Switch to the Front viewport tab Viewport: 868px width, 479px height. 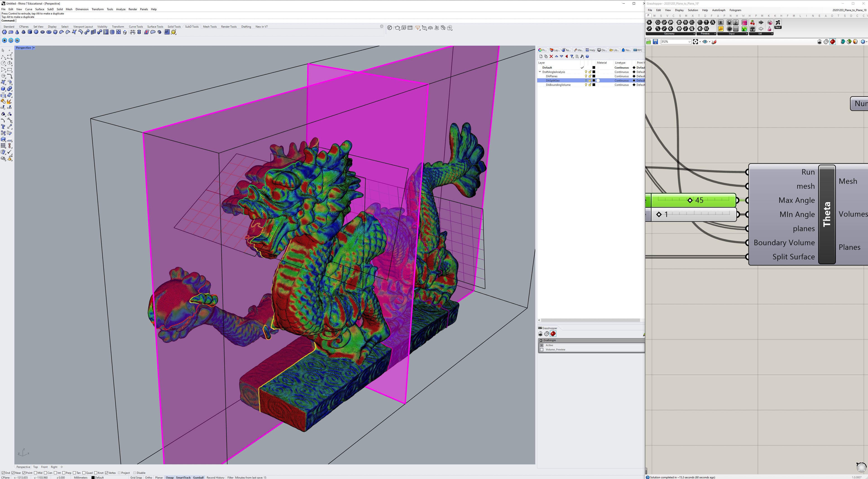point(44,467)
